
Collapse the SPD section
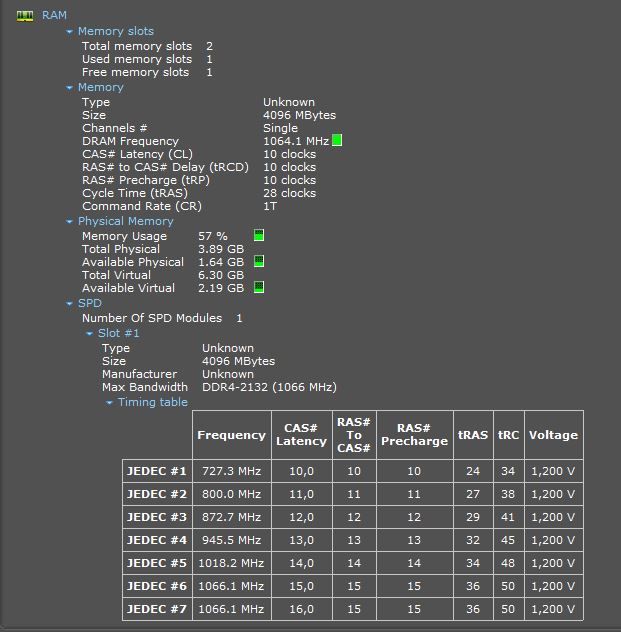[x=70, y=304]
